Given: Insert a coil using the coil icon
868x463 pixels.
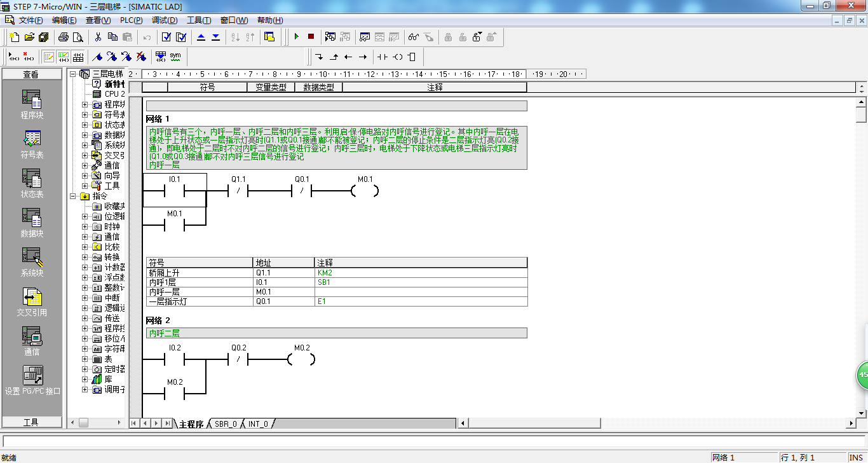Looking at the screenshot, I should [398, 57].
